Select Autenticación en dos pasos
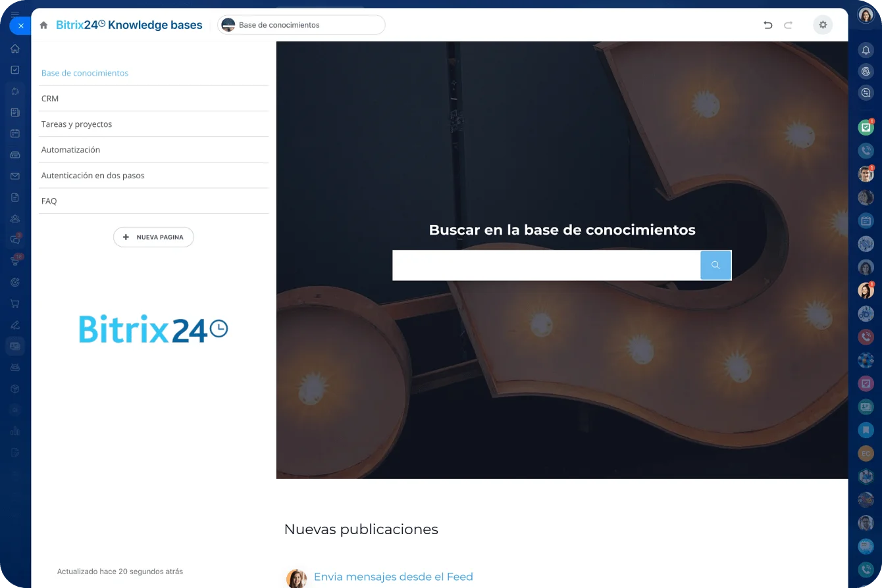The image size is (882, 588). click(x=93, y=176)
